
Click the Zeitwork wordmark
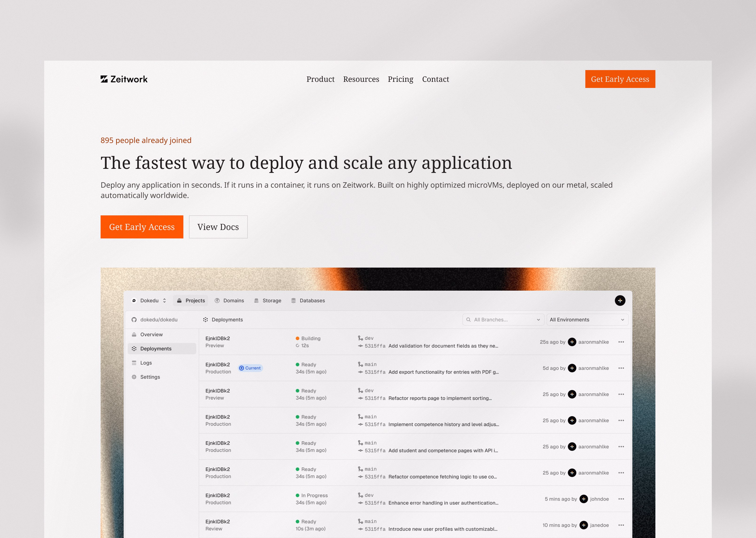click(x=129, y=79)
